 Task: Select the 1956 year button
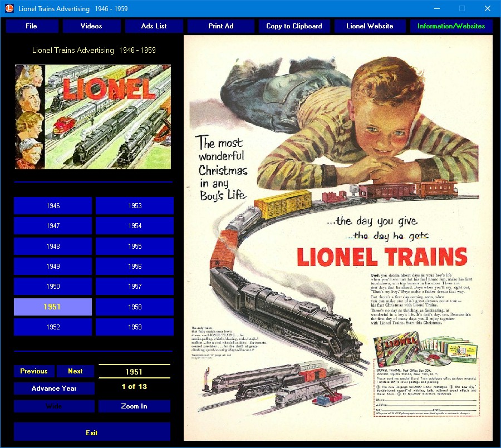tap(135, 266)
